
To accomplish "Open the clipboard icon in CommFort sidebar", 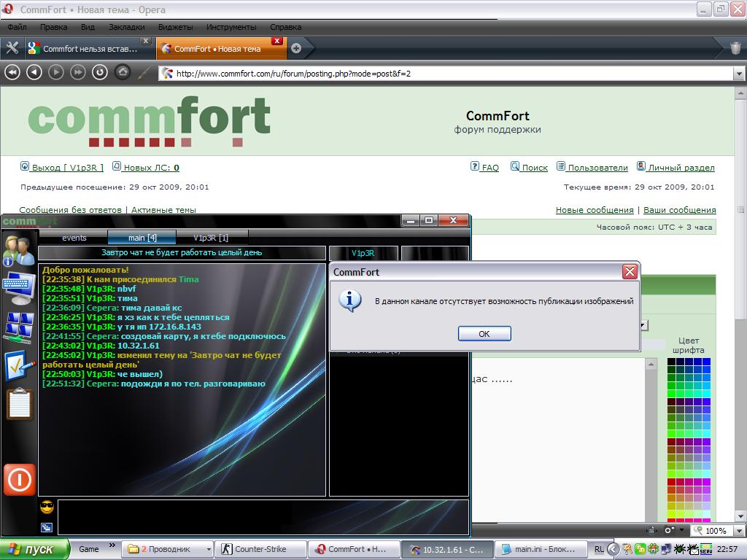I will pyautogui.click(x=19, y=403).
